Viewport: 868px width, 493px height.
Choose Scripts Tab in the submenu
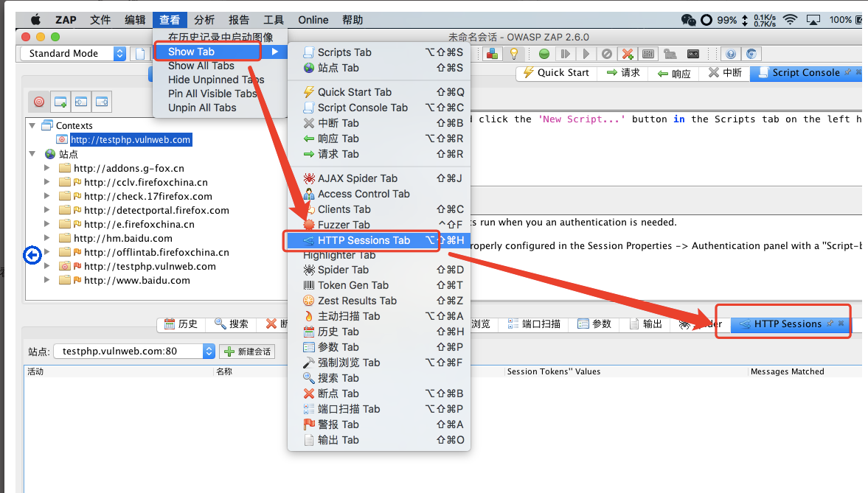click(x=378, y=52)
